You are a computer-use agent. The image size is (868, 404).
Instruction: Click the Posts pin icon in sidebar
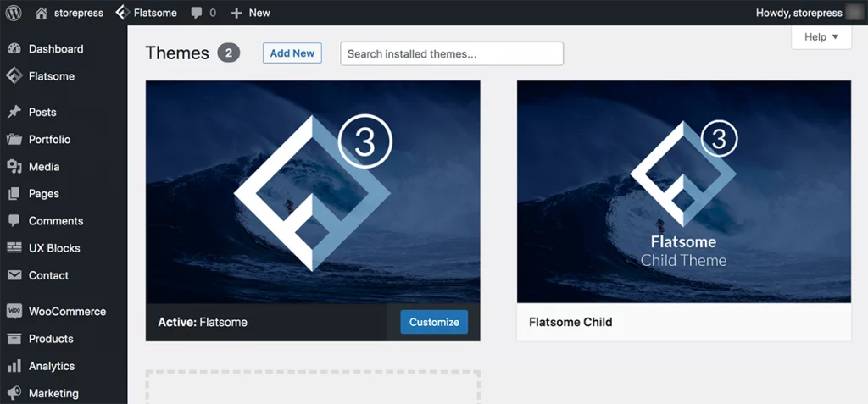pyautogui.click(x=14, y=112)
